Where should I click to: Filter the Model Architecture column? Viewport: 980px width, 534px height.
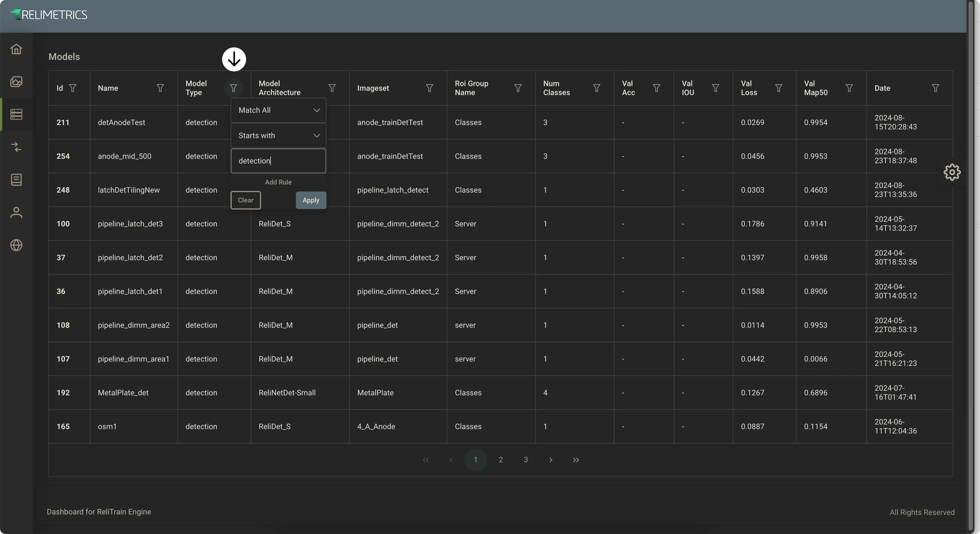coord(332,88)
